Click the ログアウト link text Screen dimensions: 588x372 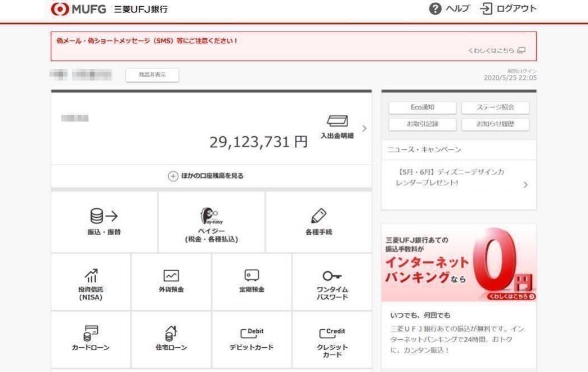point(517,8)
